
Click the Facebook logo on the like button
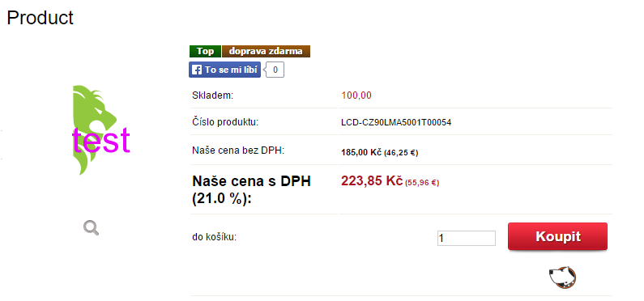tap(197, 70)
